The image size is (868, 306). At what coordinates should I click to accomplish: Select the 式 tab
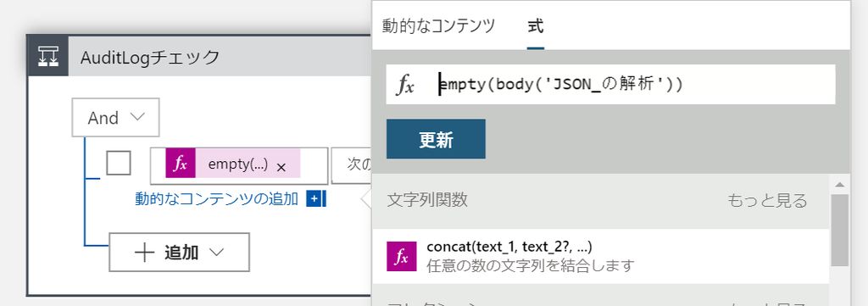click(536, 26)
